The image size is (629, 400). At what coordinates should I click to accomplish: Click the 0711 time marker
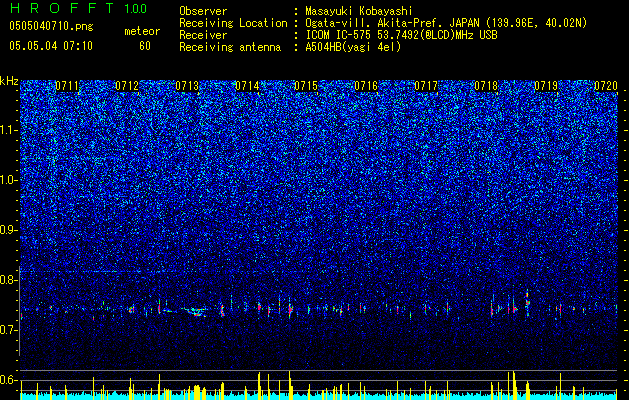[x=67, y=86]
